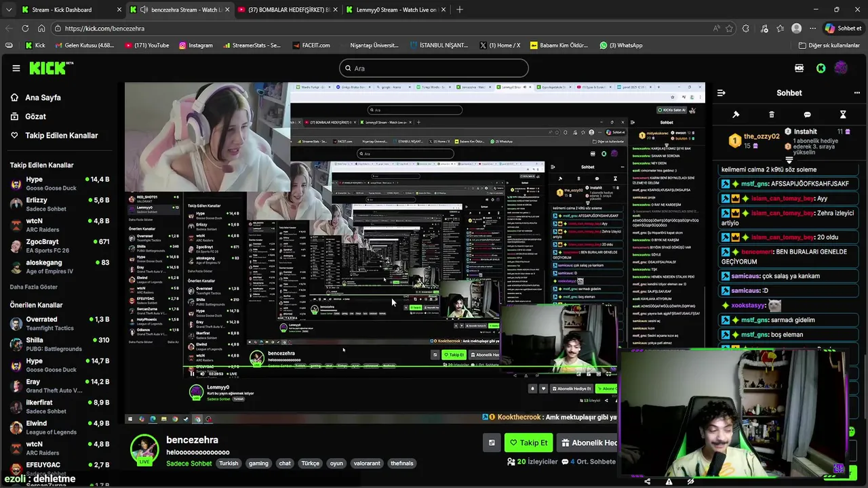
Task: Open the ZgocBrayt channel
Action: (x=60, y=245)
